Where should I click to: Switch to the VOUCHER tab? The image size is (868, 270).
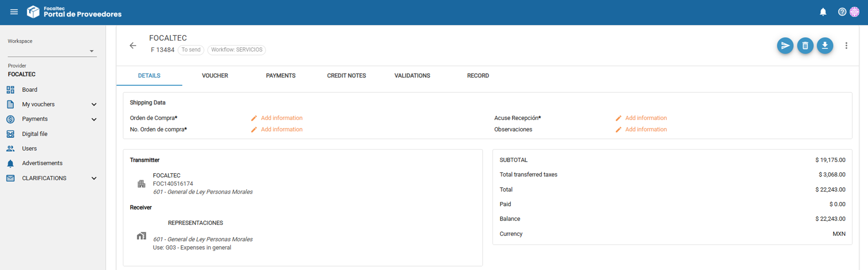pos(215,75)
